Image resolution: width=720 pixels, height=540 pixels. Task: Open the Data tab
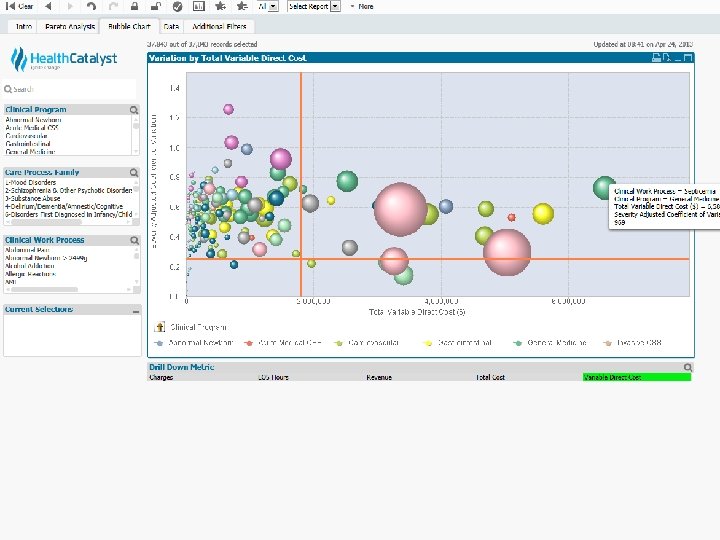click(x=171, y=27)
